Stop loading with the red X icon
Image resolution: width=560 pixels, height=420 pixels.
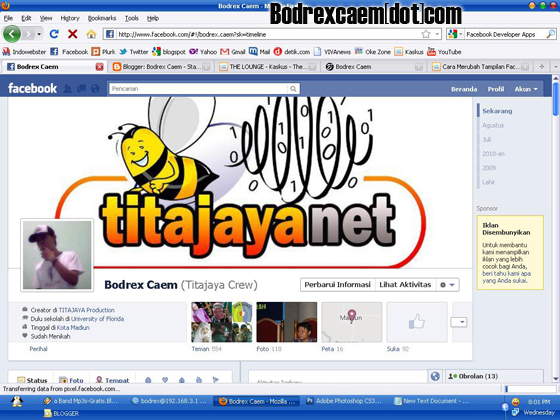pos(73,34)
